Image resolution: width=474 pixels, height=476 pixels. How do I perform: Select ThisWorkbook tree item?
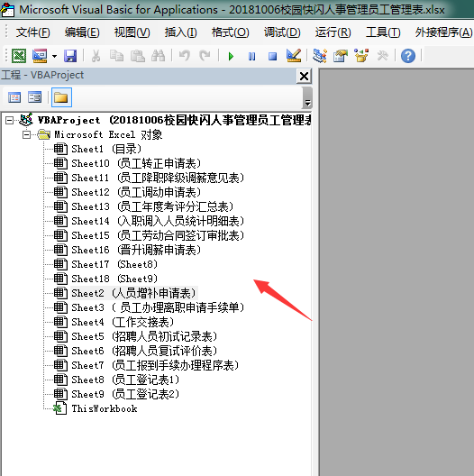click(x=105, y=408)
